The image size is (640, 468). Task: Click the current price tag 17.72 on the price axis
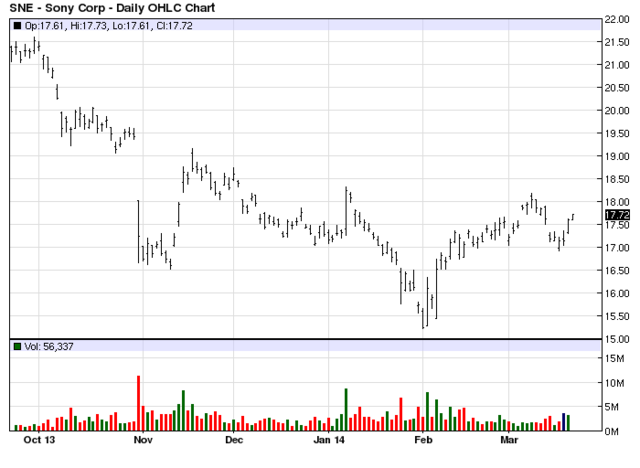click(617, 215)
